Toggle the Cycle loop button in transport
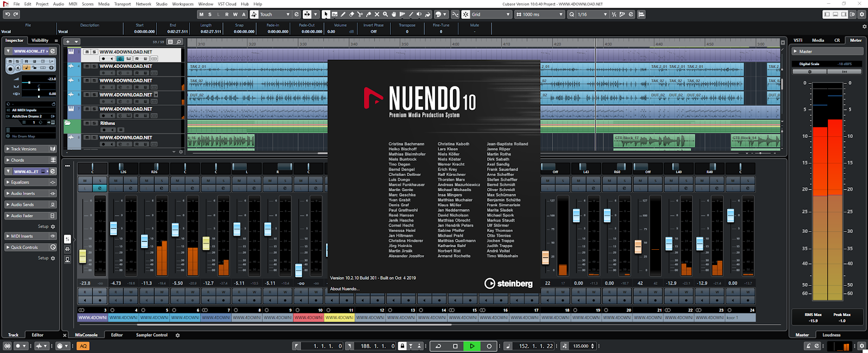Image resolution: width=868 pixels, height=353 pixels. [438, 346]
